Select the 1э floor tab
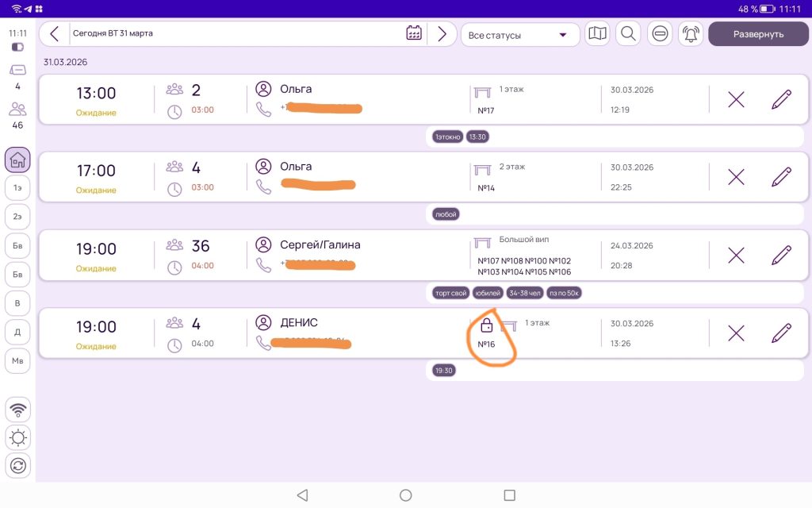The height and width of the screenshot is (508, 812). coord(17,188)
